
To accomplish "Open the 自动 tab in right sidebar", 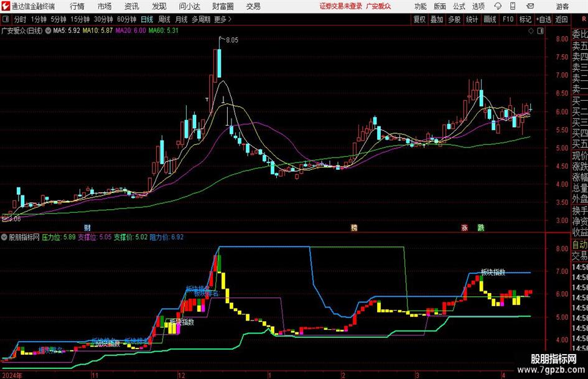I will coord(580,245).
